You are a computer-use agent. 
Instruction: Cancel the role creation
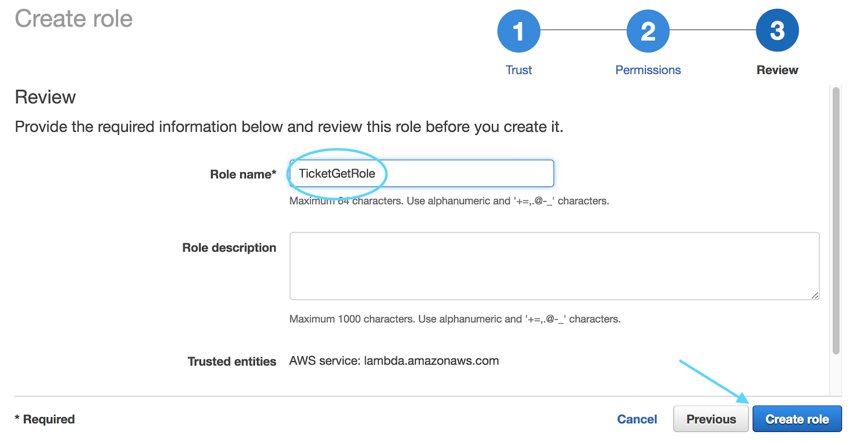pos(637,419)
